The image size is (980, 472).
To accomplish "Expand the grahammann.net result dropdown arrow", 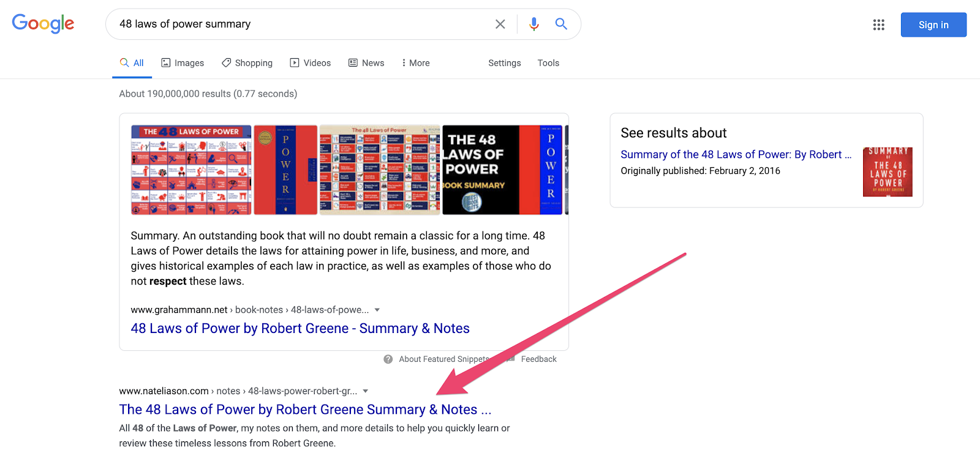I will (377, 310).
